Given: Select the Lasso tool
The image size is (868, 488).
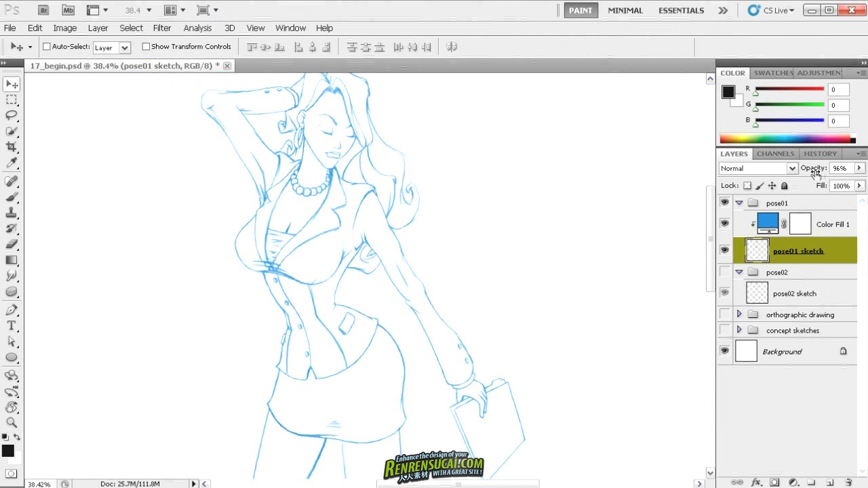Looking at the screenshot, I should [x=12, y=116].
